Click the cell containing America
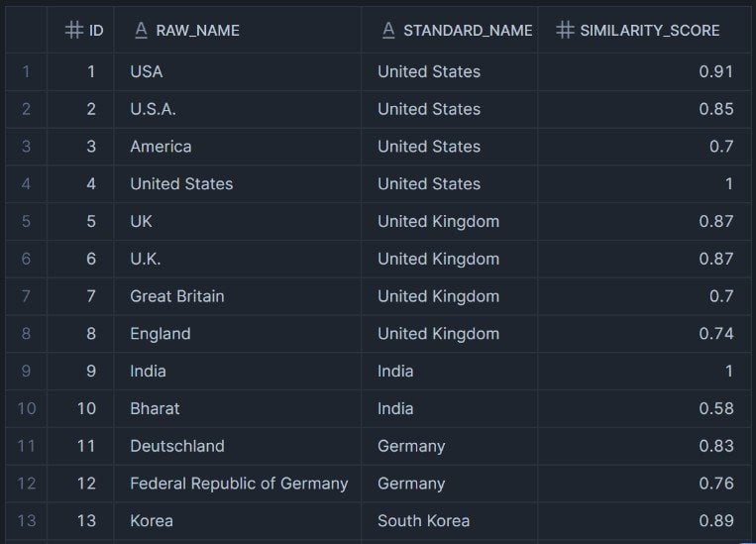 161,147
